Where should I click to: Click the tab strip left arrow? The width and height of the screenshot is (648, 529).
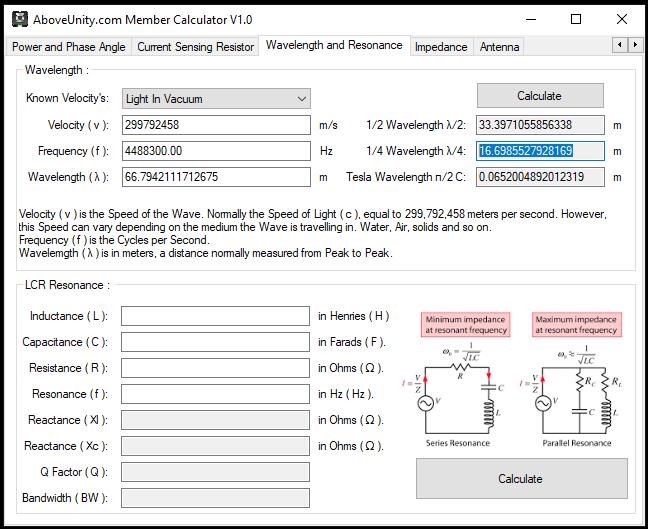click(x=619, y=44)
